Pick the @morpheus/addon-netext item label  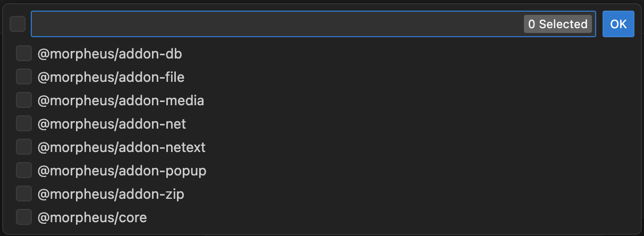122,147
